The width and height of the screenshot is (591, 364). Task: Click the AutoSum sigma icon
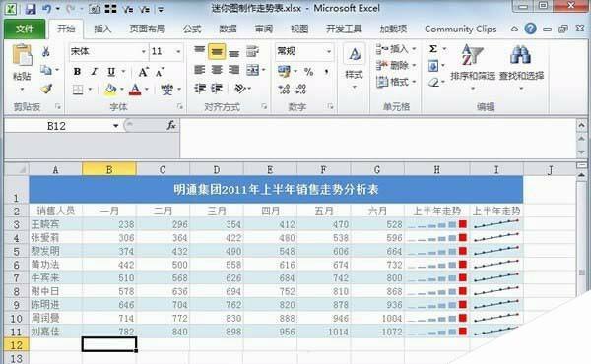pos(433,49)
